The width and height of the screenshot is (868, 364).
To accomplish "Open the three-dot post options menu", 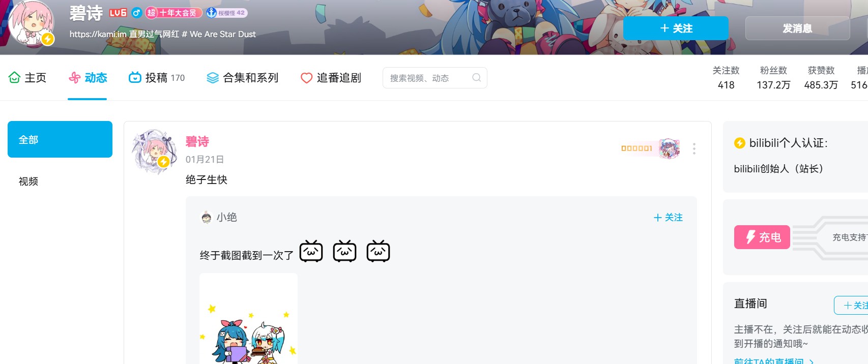I will tap(694, 149).
